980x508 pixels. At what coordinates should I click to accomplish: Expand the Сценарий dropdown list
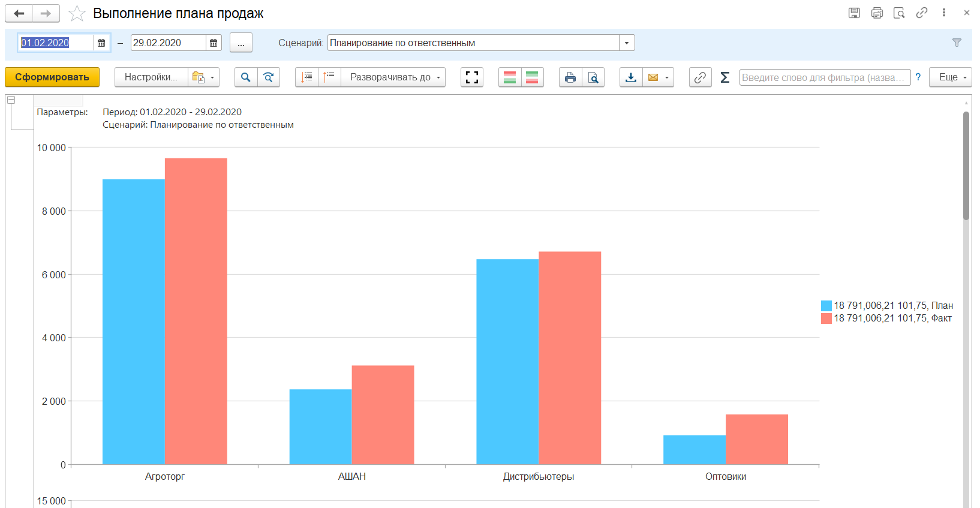pyautogui.click(x=627, y=43)
